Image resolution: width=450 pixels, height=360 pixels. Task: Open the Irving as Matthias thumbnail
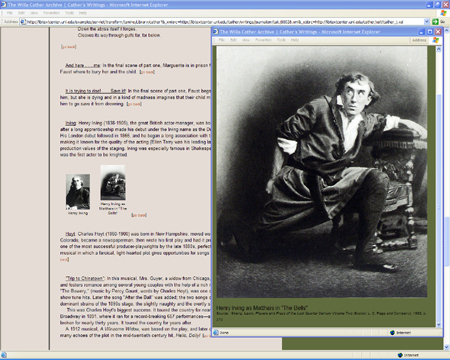113,182
